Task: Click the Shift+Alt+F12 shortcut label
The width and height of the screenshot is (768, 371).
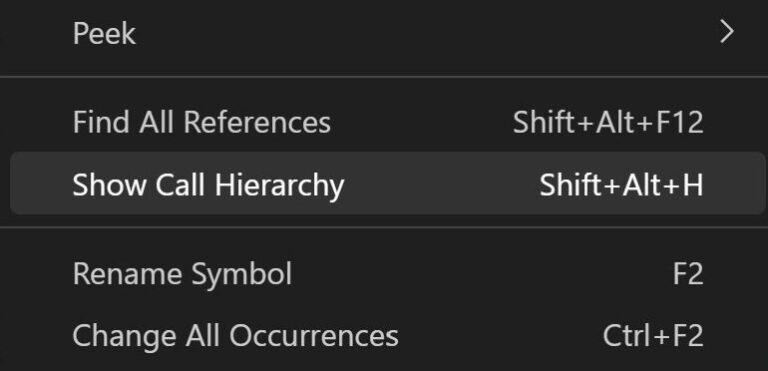Action: click(608, 123)
